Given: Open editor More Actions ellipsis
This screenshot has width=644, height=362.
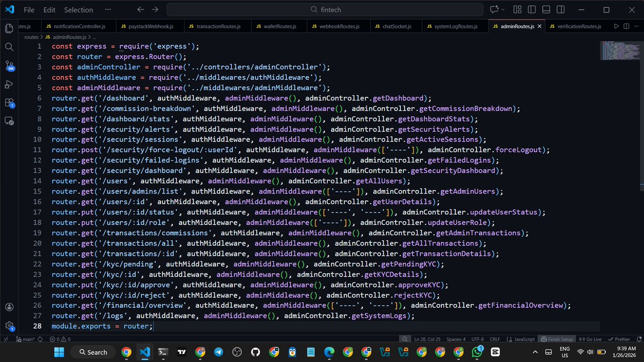Looking at the screenshot, I should pos(636,26).
